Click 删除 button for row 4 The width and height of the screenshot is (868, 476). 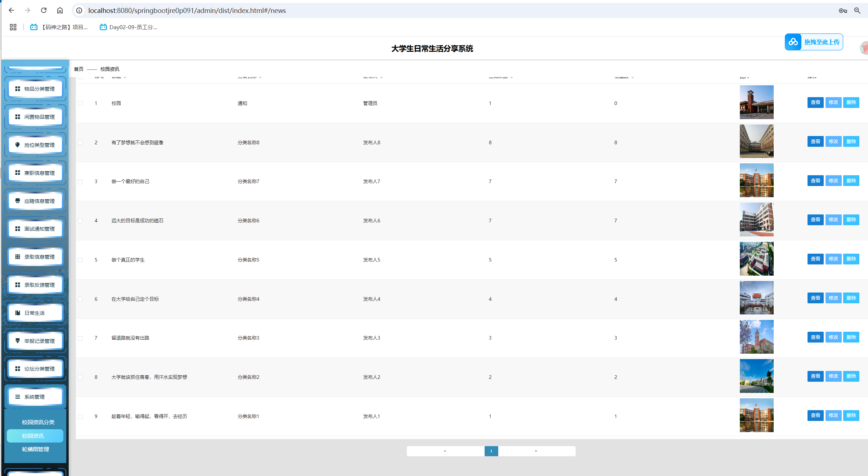click(x=851, y=220)
